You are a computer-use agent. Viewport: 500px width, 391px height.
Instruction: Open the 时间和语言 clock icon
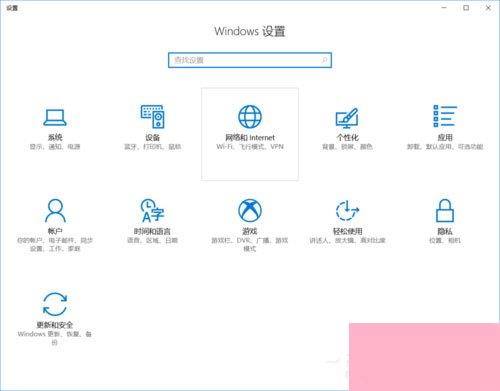coord(152,211)
